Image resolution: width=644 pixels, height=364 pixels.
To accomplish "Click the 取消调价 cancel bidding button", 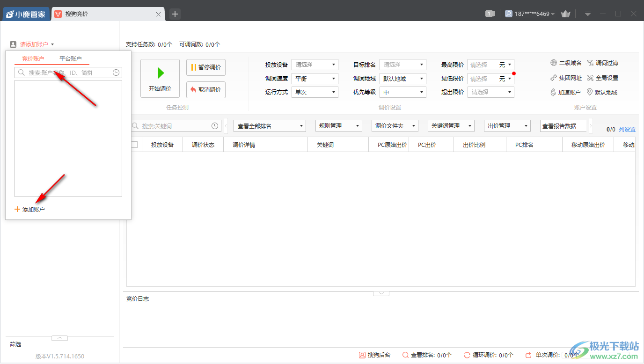I will point(206,89).
